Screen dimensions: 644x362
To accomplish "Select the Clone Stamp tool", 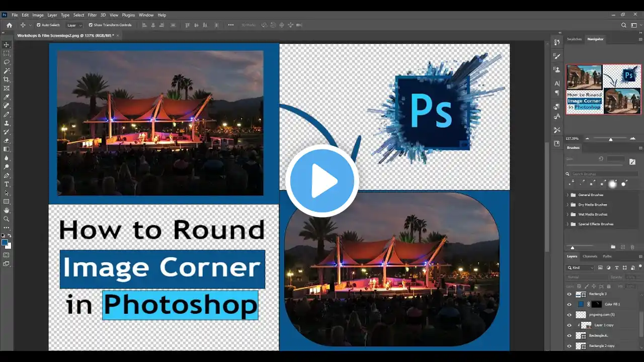I will [x=7, y=123].
